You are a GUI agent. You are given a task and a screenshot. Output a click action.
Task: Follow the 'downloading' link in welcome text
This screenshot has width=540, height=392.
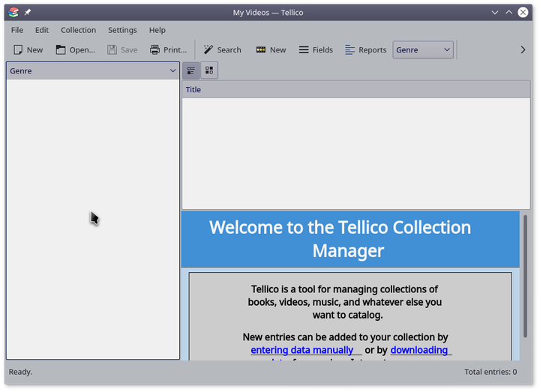[419, 350]
